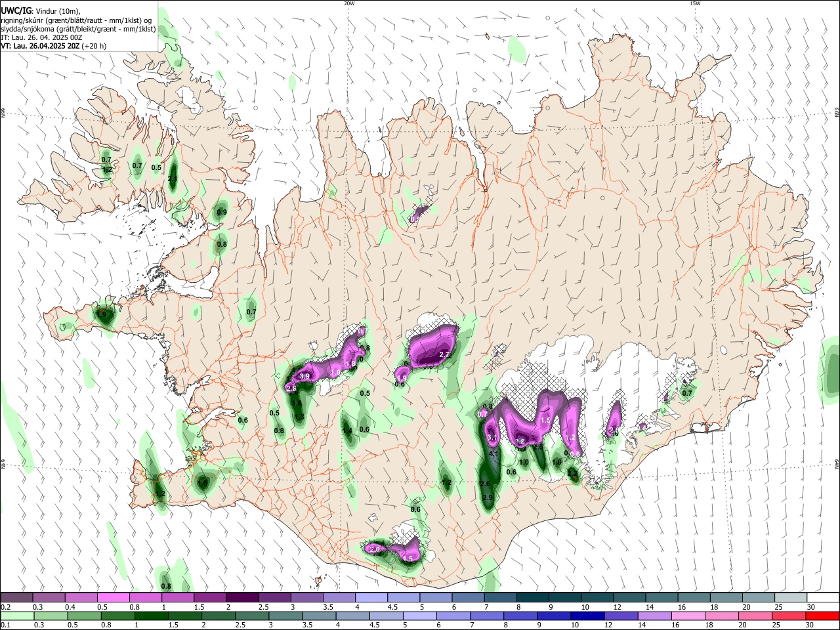Click the 15W longitude label
The width and height of the screenshot is (840, 630).
click(695, 3)
